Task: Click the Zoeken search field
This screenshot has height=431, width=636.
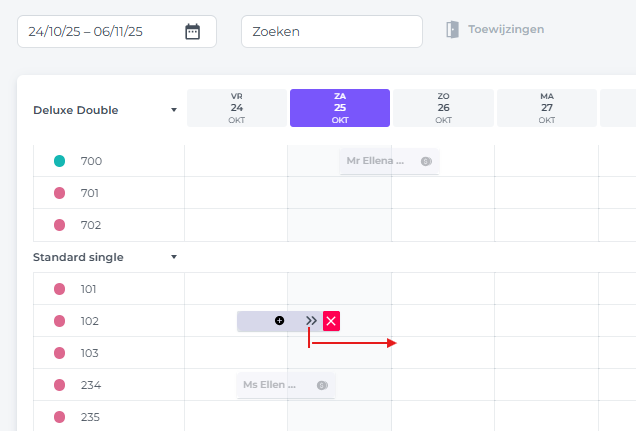Action: (x=331, y=31)
